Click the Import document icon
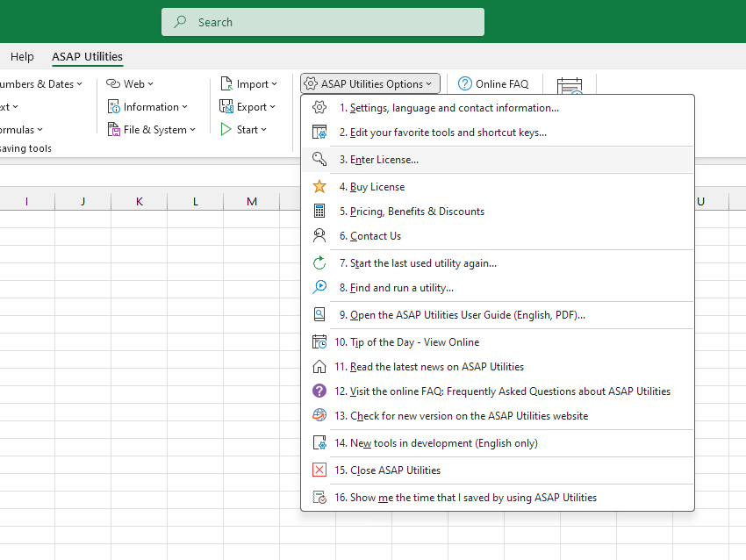 click(226, 83)
